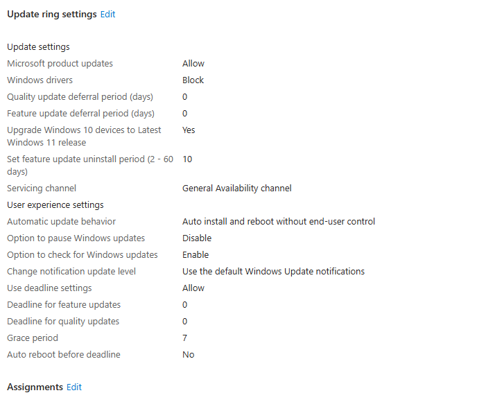Select the Microsoft product updates label
Screen dimensions: 504x420
pos(60,64)
